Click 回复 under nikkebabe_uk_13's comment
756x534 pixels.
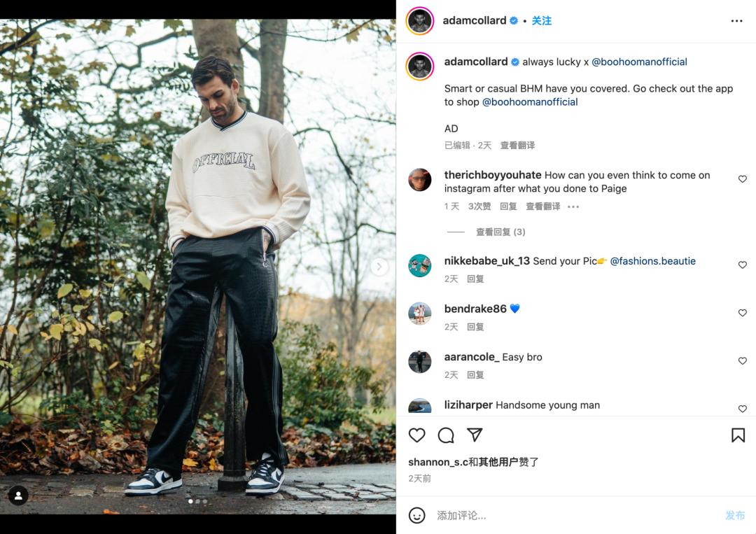coord(475,279)
